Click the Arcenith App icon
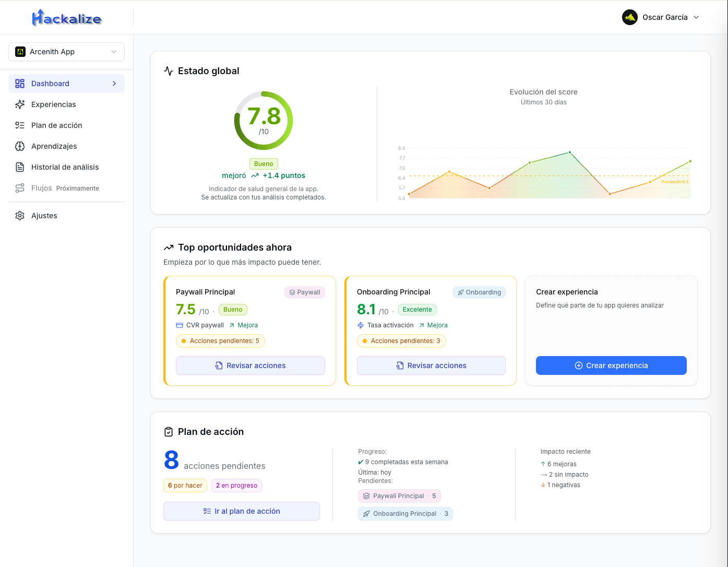Screen dimensions: 728x567 (20, 52)
